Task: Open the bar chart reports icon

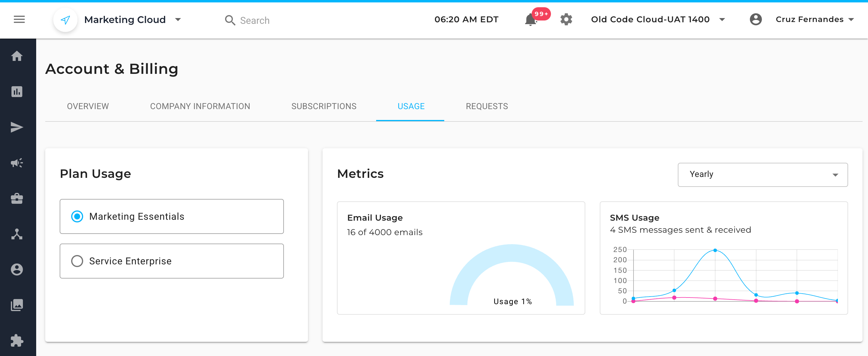Action: [17, 92]
